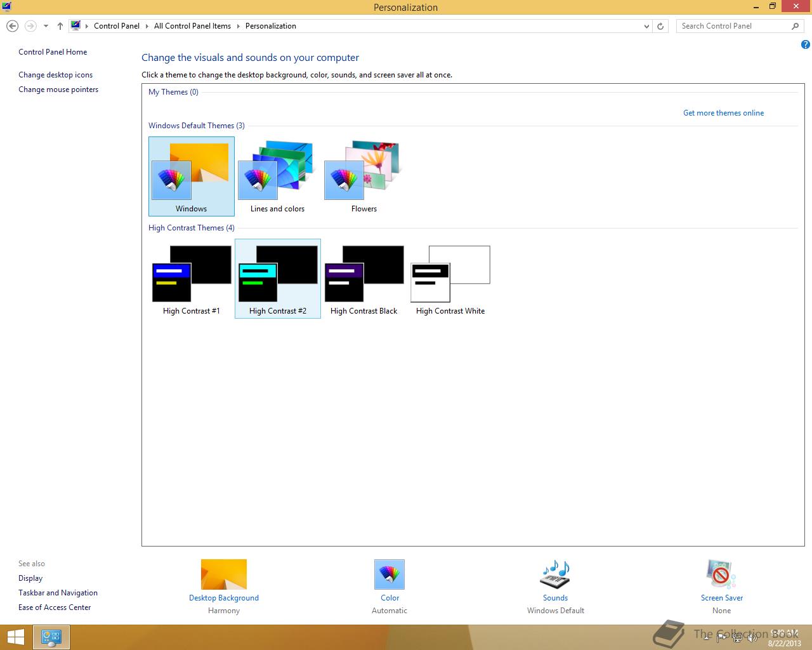Click the High Contrast Themes (4) heading

[x=192, y=228]
